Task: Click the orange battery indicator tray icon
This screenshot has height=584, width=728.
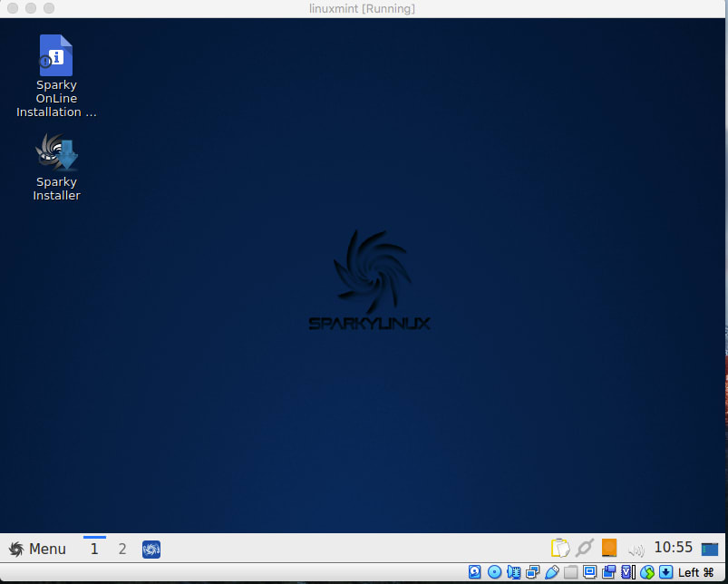Action: coord(609,548)
